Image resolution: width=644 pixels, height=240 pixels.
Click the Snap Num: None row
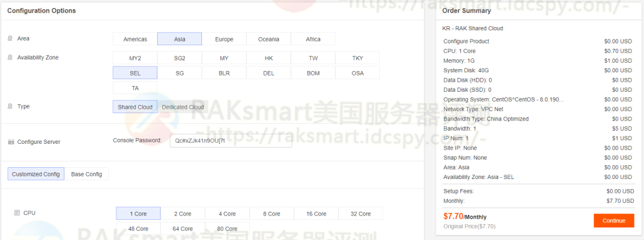[x=538, y=158]
